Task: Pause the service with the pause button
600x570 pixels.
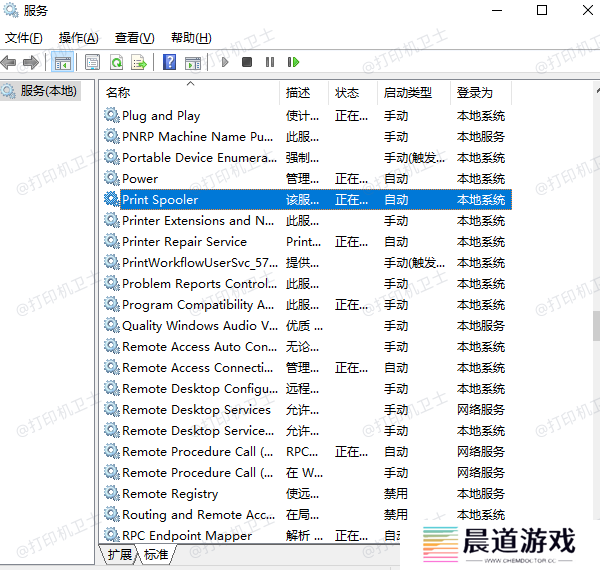Action: coord(270,62)
